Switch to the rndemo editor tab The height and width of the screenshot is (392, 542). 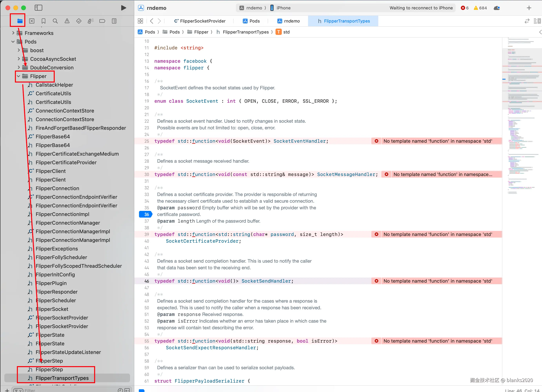pos(288,21)
